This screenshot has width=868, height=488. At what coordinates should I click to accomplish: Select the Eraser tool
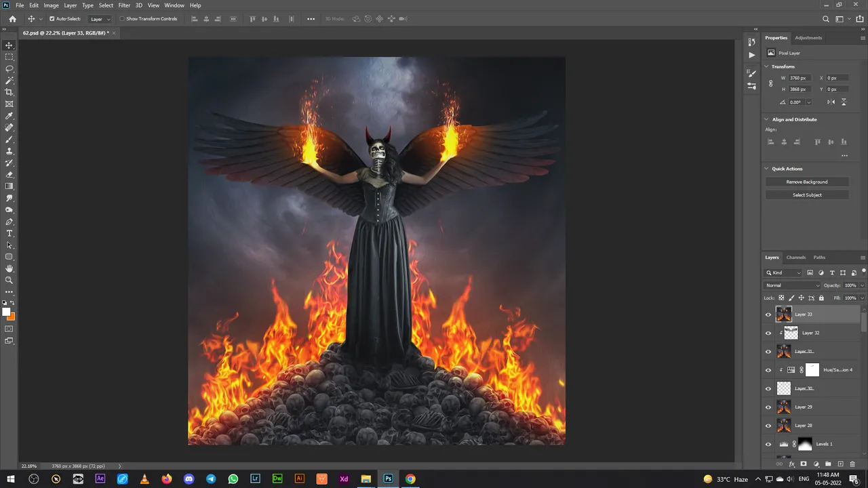tap(9, 174)
